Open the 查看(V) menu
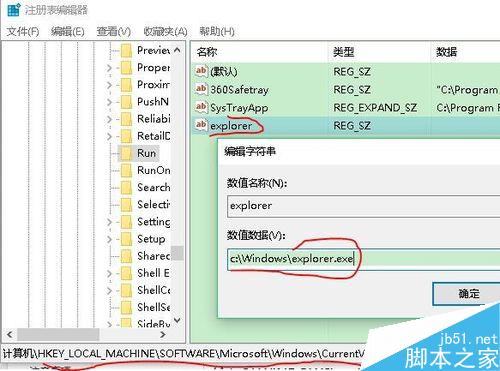This screenshot has height=371, width=500. tap(114, 32)
